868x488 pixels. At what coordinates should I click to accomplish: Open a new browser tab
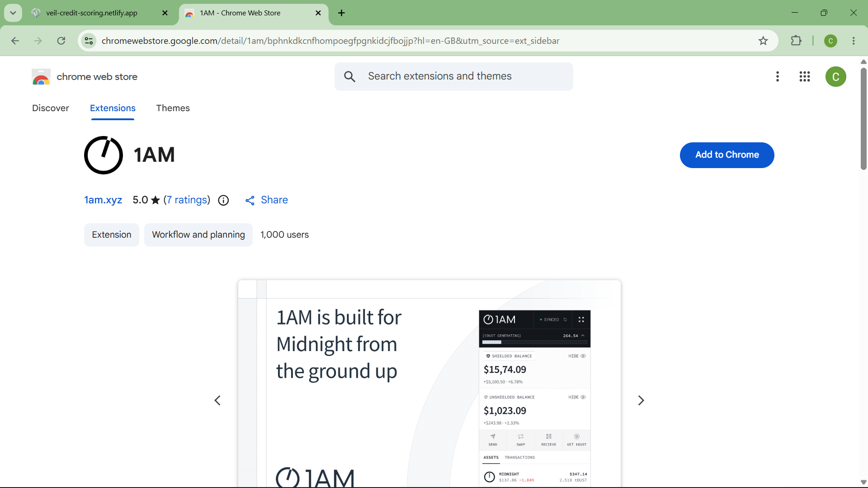342,13
